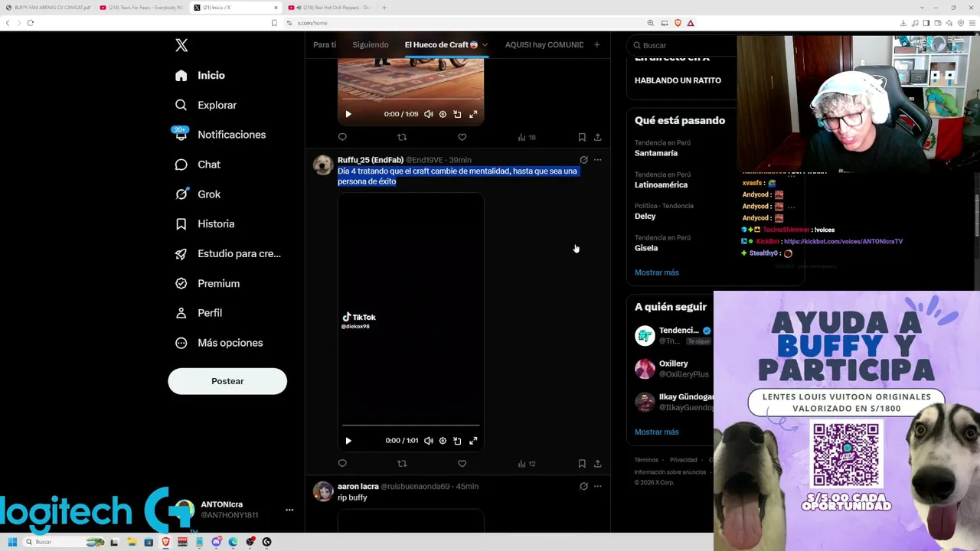Open aaron lacra profile name link

click(358, 487)
